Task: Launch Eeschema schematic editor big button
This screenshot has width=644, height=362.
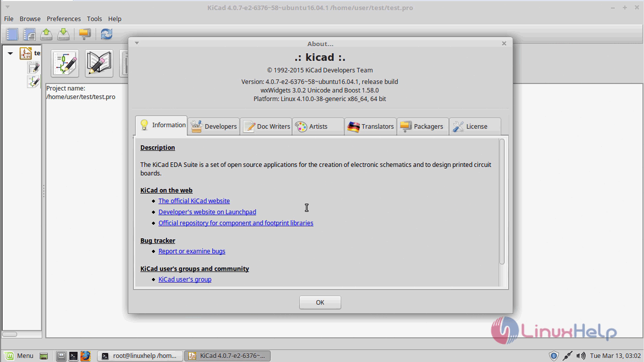Action: (65, 63)
